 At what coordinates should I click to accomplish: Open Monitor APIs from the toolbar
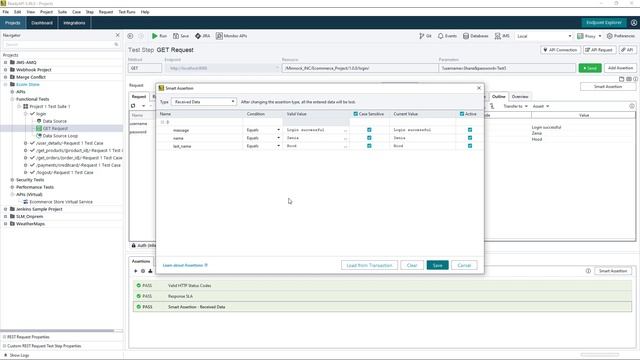(x=219, y=36)
